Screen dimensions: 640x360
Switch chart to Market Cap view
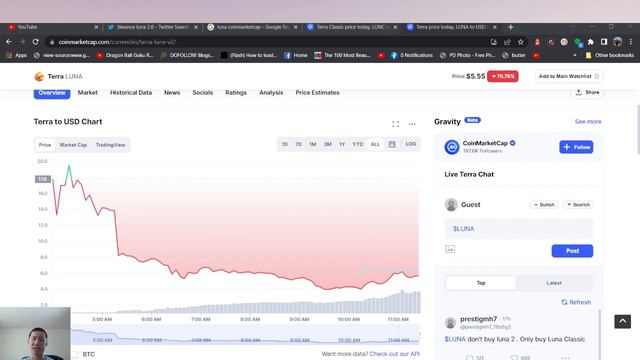point(73,145)
